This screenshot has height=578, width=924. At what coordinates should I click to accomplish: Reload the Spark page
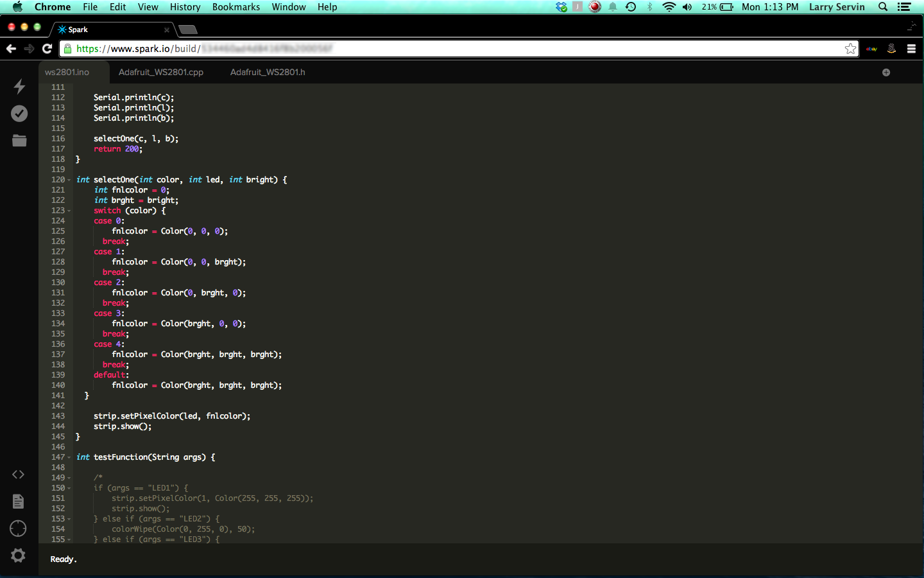(x=47, y=49)
